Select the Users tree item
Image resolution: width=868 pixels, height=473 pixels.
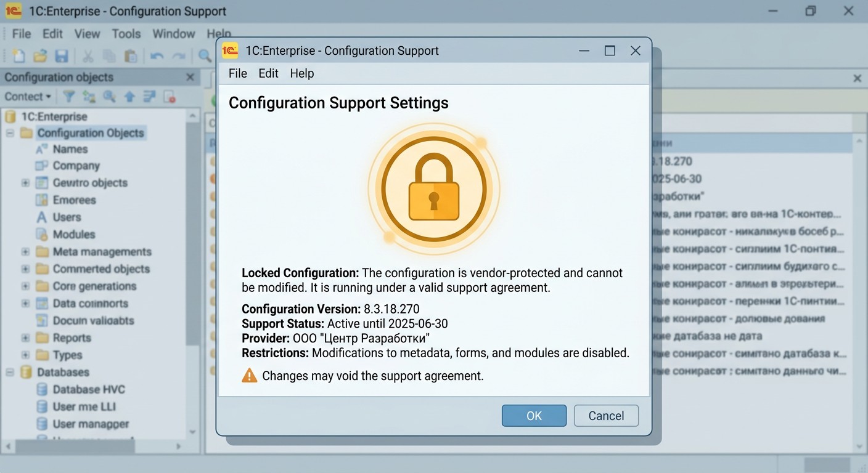pos(67,217)
